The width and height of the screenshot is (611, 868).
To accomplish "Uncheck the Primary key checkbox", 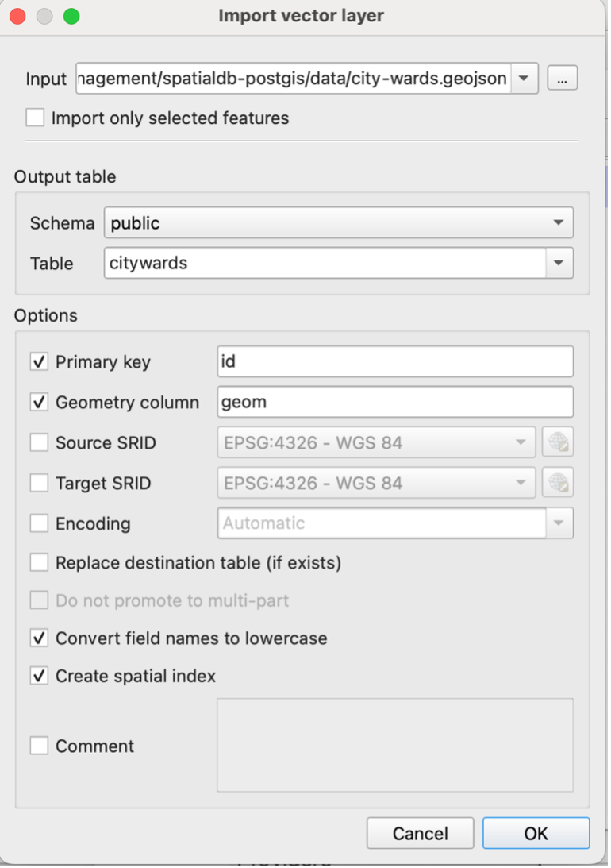I will click(39, 361).
